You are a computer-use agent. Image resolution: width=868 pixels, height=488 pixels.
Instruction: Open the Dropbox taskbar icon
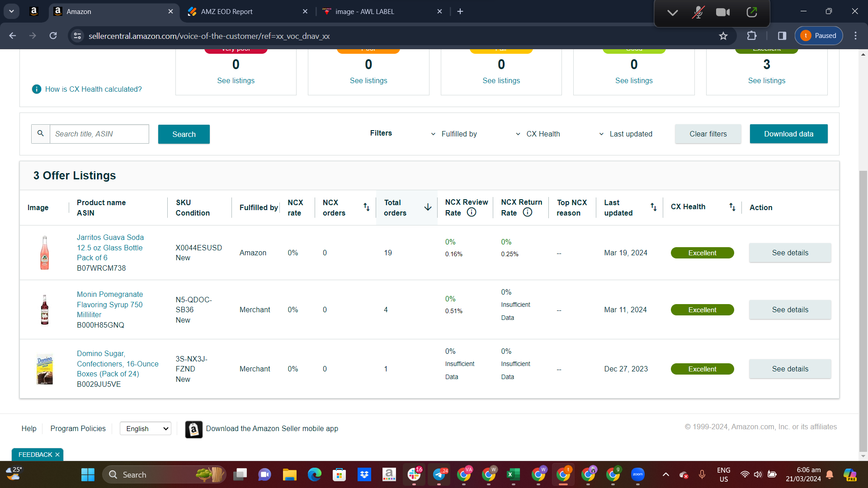(x=364, y=475)
